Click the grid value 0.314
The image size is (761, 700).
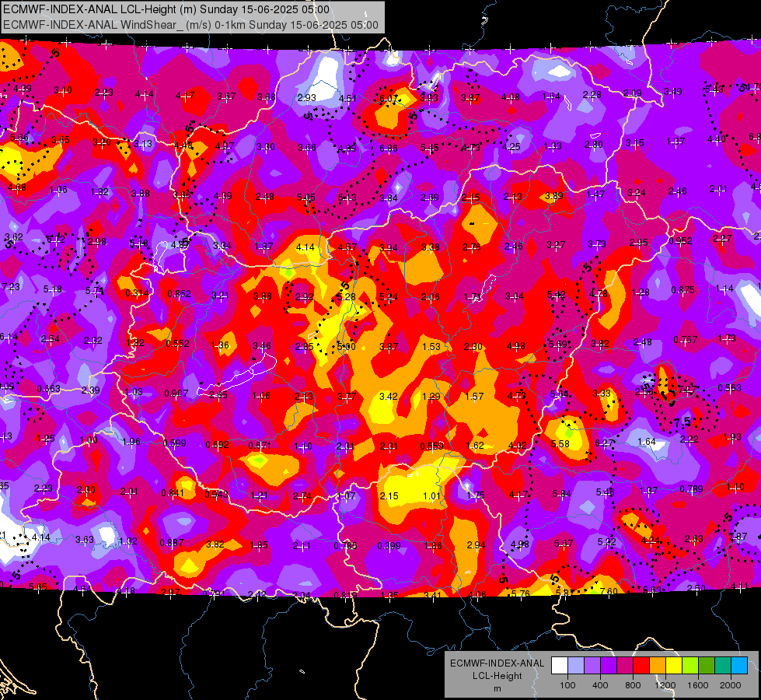click(138, 293)
